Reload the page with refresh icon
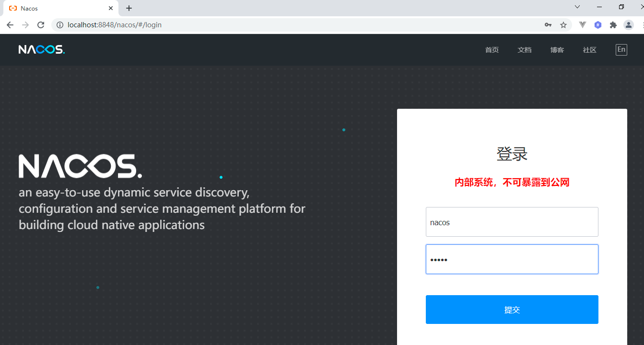This screenshot has height=345, width=644. (x=41, y=25)
